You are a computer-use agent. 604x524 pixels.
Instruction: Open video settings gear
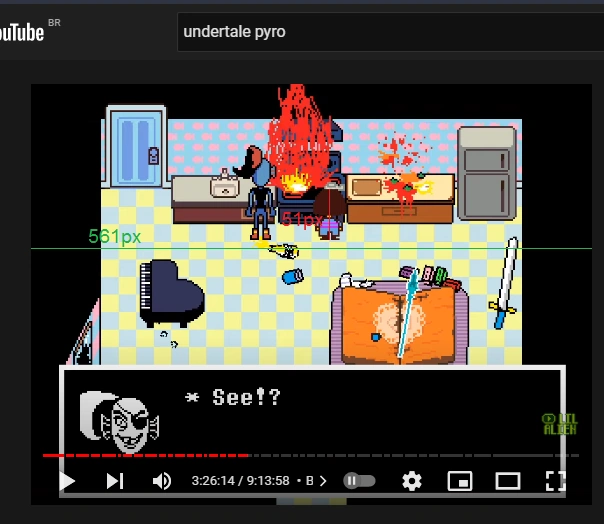click(x=412, y=481)
